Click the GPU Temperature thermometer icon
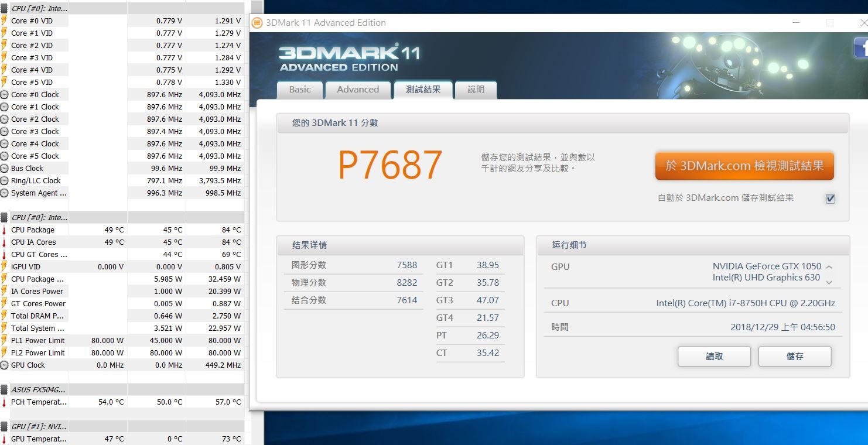This screenshot has height=445, width=868. [5, 439]
